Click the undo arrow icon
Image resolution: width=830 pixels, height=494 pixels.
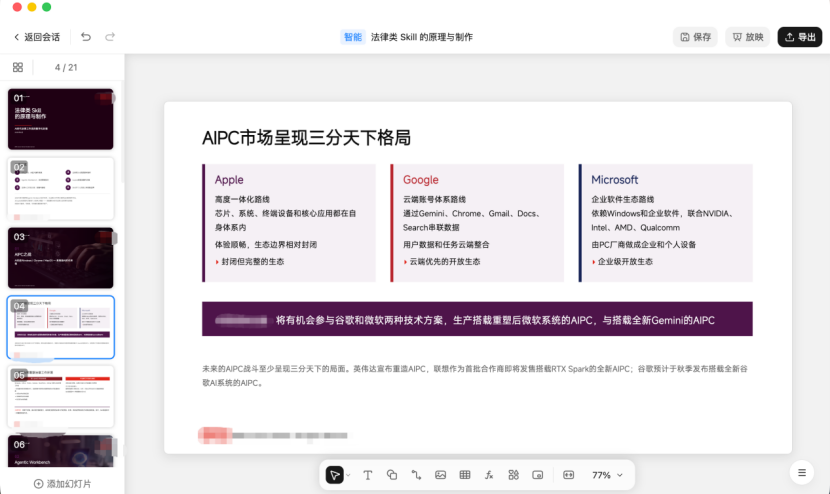[86, 37]
